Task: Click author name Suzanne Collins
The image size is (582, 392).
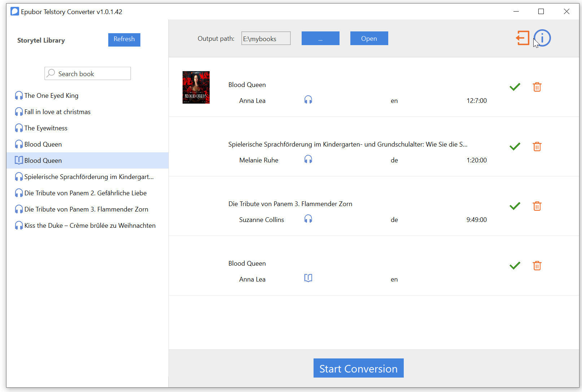Action: click(x=262, y=220)
